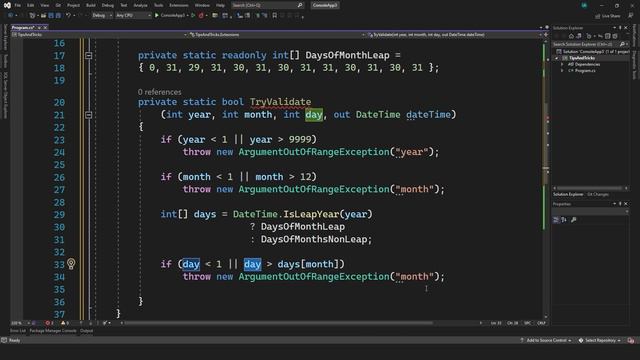The height and width of the screenshot is (360, 640).
Task: Click Collapse All icon in Solution Explorer
Action: (607, 36)
